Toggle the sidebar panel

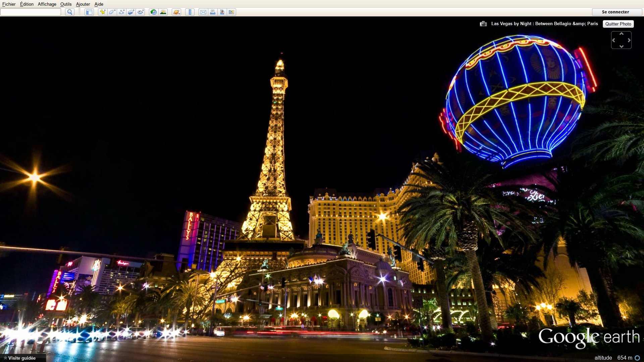[89, 12]
